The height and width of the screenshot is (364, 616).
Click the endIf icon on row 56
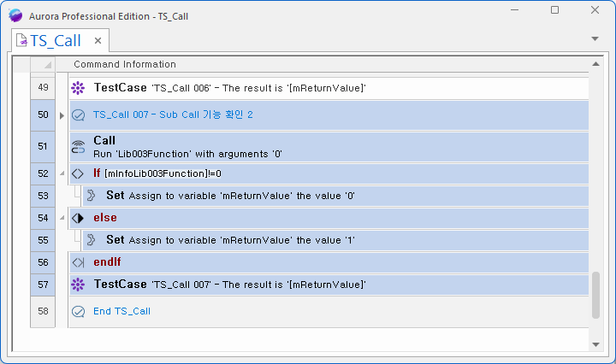click(78, 262)
